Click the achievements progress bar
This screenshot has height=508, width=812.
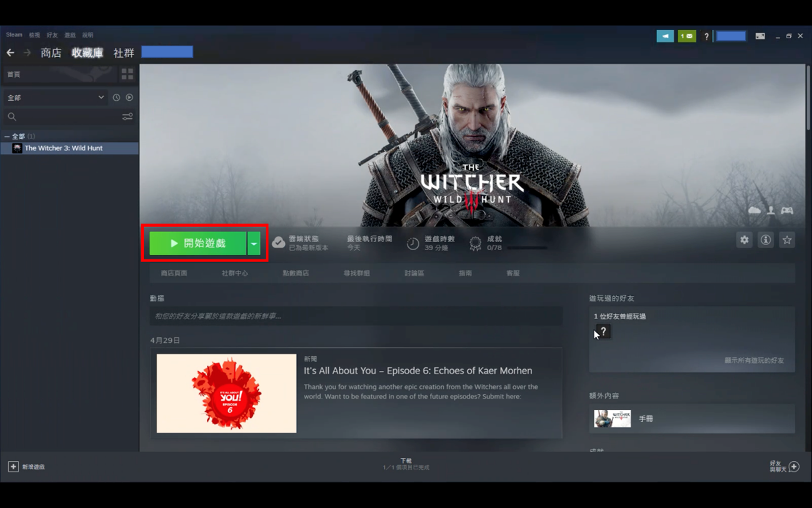point(526,248)
